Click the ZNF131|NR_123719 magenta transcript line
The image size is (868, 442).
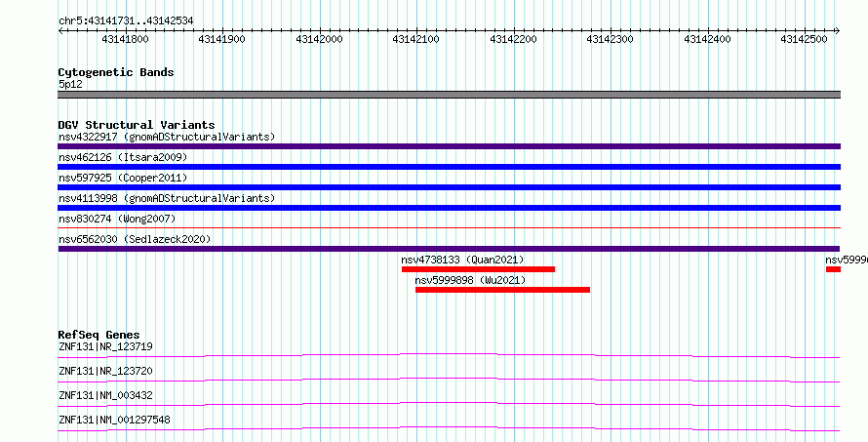(x=449, y=355)
